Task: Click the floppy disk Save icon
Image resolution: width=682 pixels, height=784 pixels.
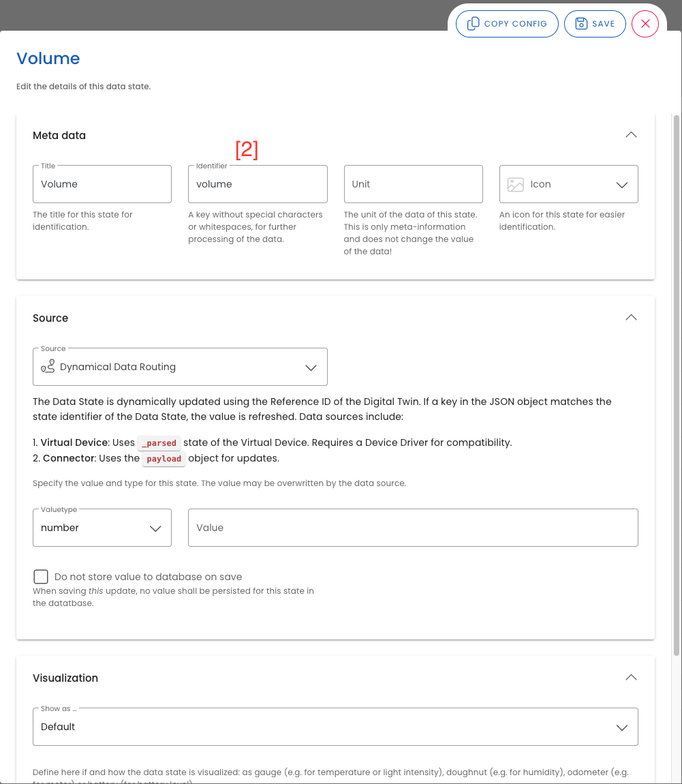Action: pos(581,24)
